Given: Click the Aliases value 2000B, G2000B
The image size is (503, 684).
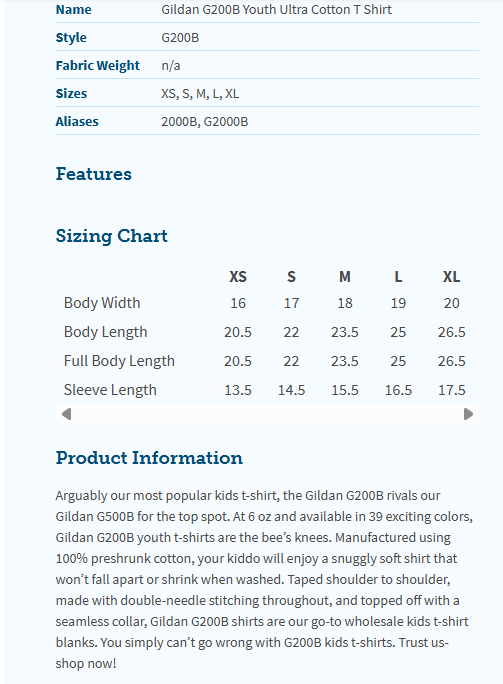Looking at the screenshot, I should [205, 121].
